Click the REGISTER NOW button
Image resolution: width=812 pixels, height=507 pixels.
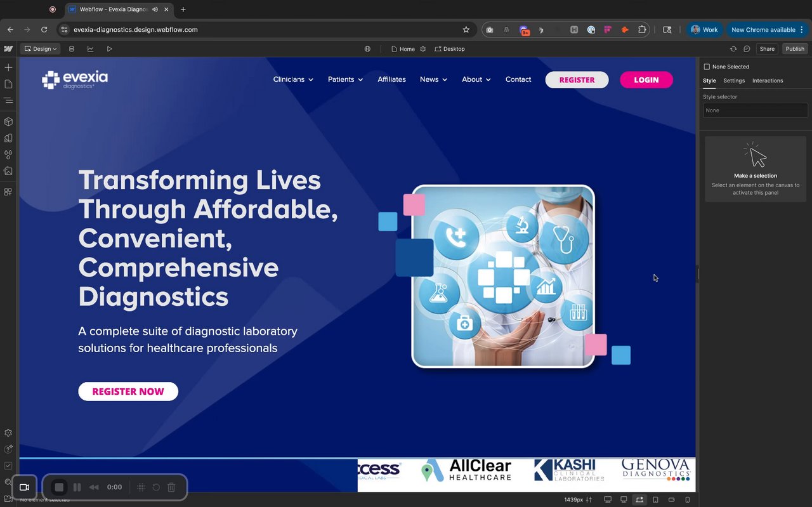[x=128, y=392]
